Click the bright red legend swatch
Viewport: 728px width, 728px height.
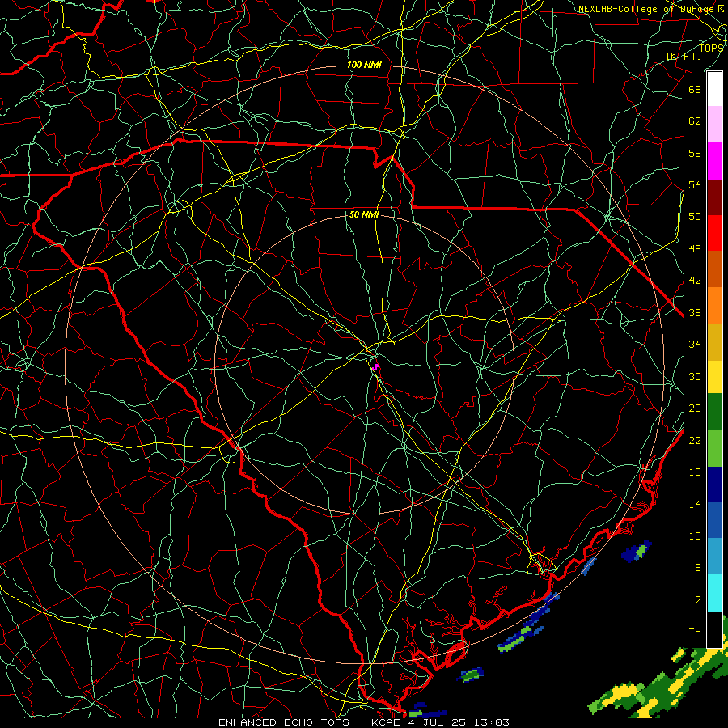click(714, 233)
